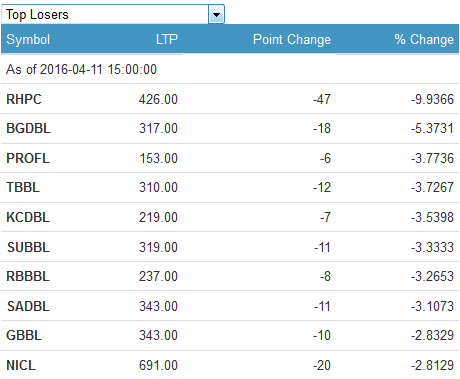The height and width of the screenshot is (379, 460).
Task: Click BGDBL's -18 point change value
Action: (322, 128)
